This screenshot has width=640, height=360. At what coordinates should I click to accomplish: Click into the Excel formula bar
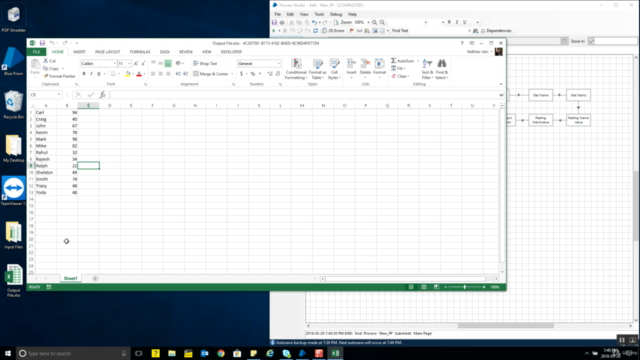(304, 95)
